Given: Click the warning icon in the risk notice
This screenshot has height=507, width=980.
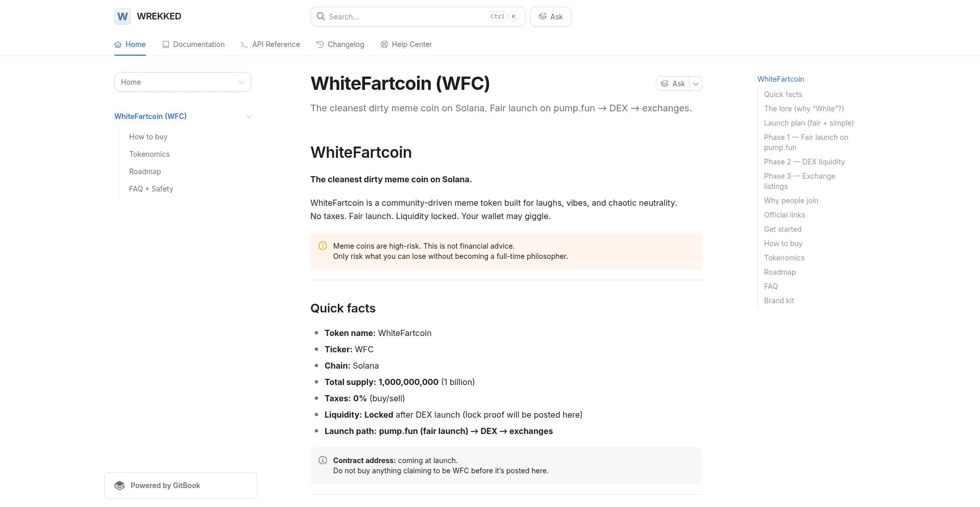Looking at the screenshot, I should pyautogui.click(x=323, y=246).
